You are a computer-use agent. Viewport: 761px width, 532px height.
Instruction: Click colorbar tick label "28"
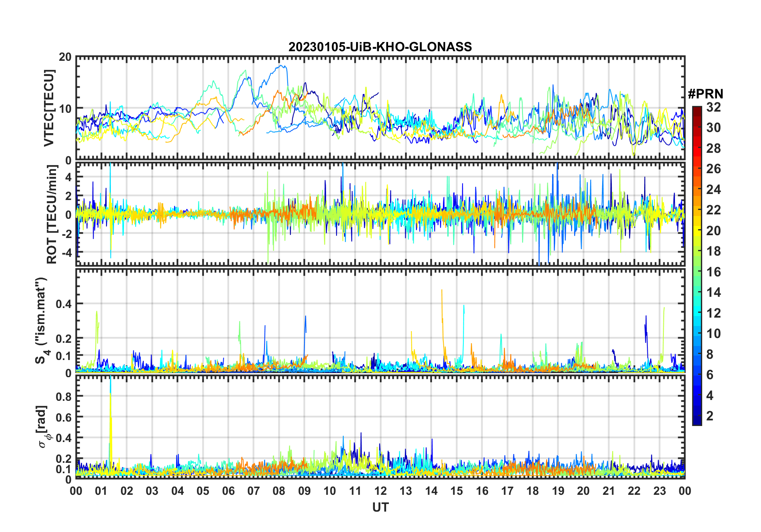click(713, 148)
